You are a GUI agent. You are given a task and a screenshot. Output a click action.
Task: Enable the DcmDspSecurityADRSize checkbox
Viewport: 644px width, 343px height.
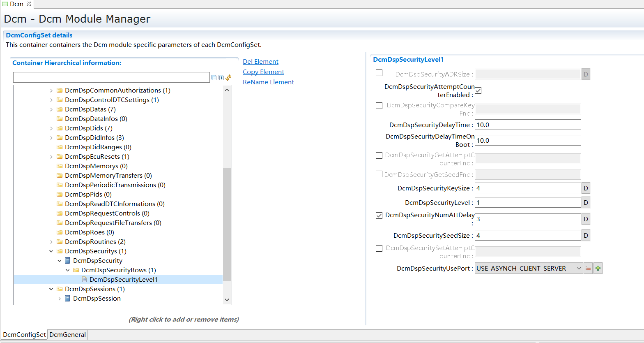379,73
